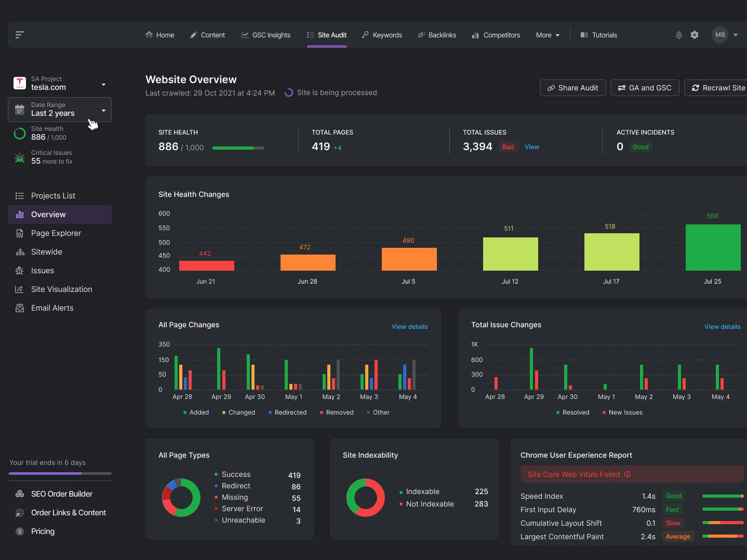Click the Page Explorer icon

[20, 233]
